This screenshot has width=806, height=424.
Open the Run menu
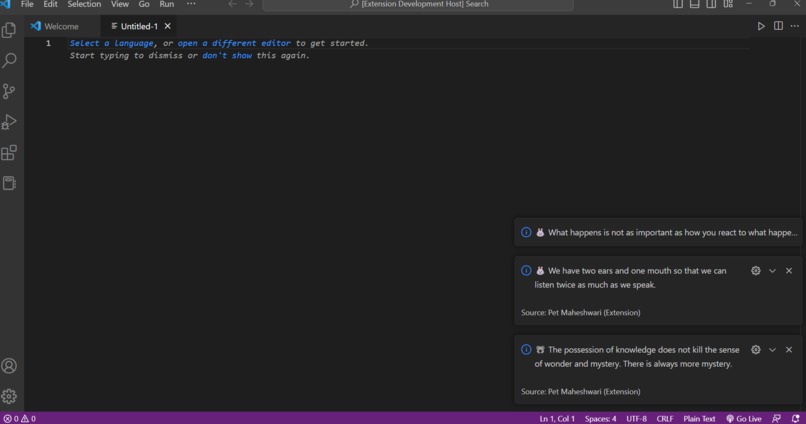167,4
